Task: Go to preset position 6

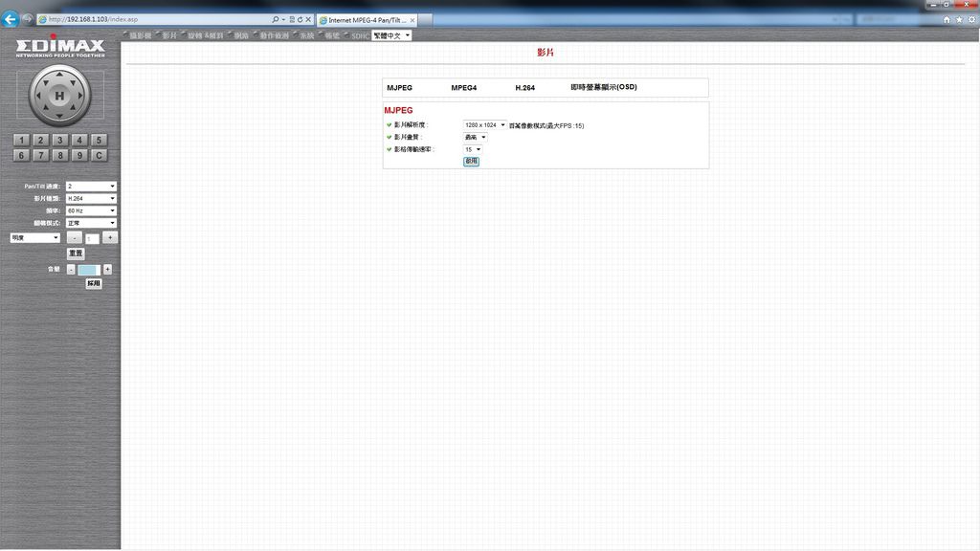Action: tap(21, 155)
